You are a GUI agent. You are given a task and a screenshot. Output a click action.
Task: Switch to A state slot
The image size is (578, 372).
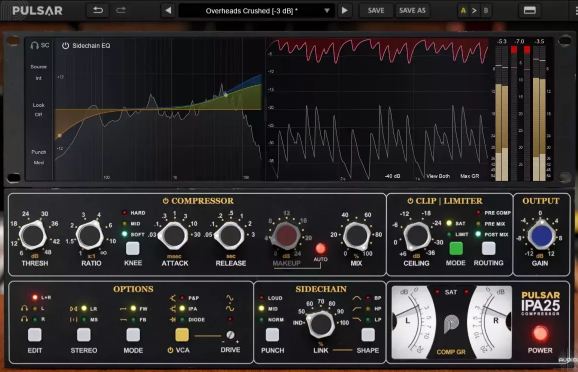[x=463, y=11]
